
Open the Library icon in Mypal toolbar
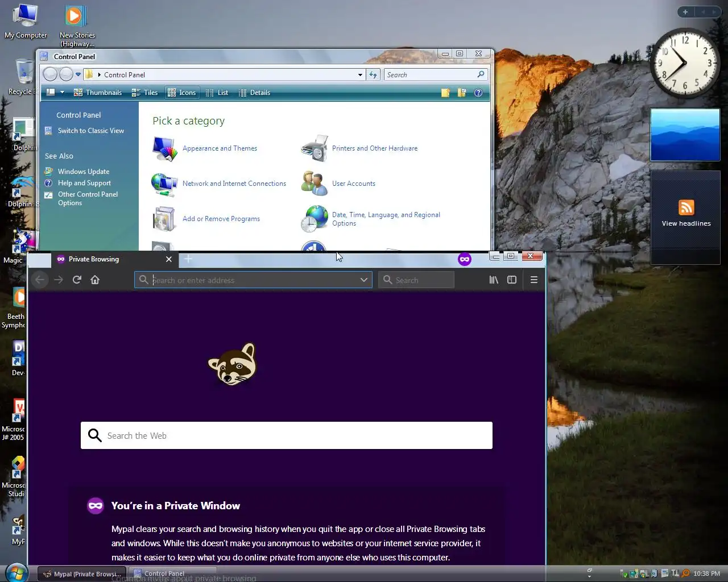tap(494, 280)
